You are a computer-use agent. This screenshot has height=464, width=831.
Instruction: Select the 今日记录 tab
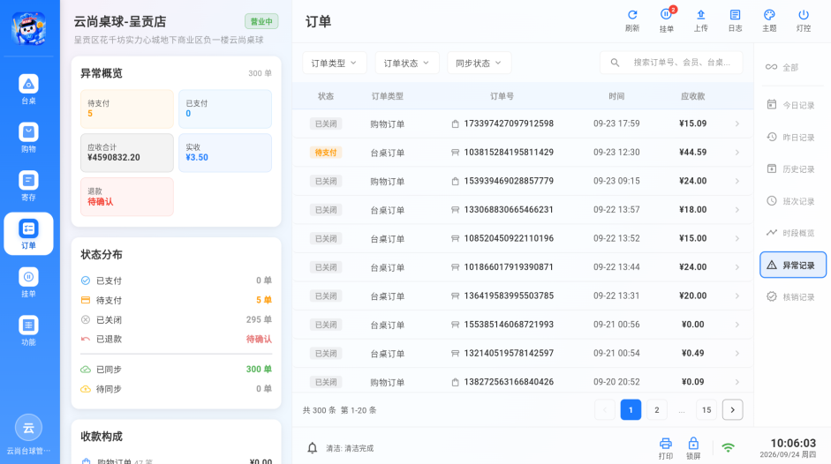792,105
